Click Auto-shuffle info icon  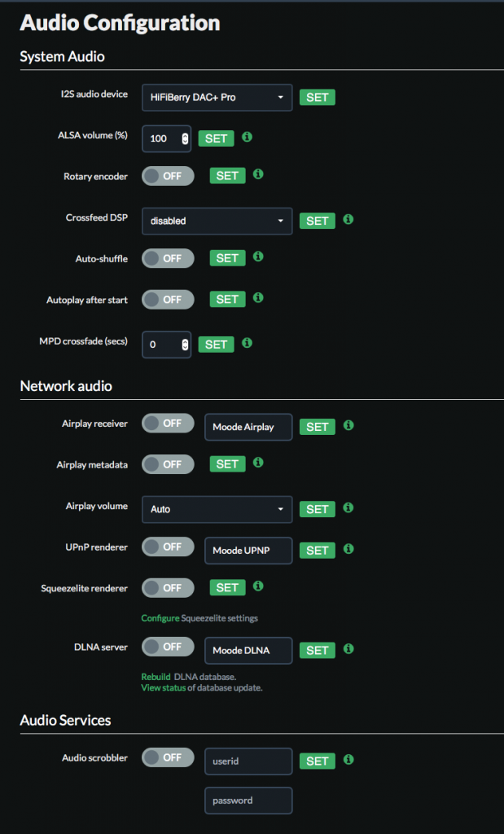(258, 257)
